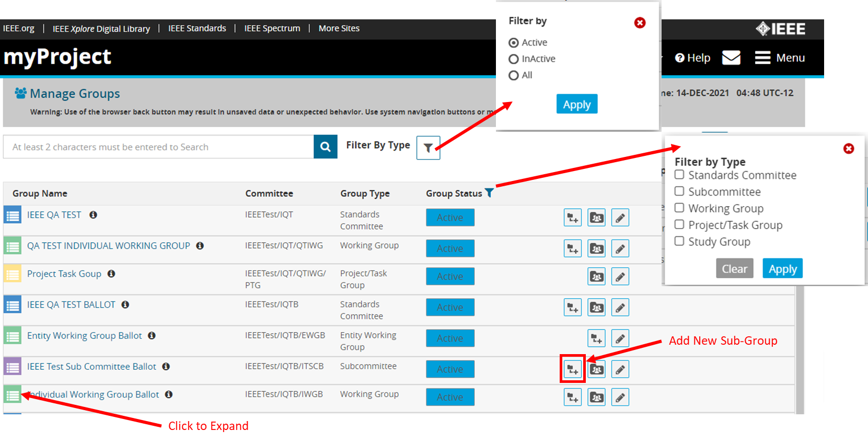Viewport: 868px width, 442px height.
Task: Add sub-group for Entity Working Group Ballot
Action: 596,338
